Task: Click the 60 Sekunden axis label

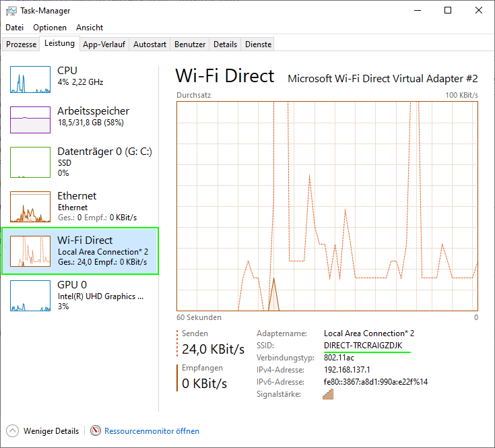Action: 199,317
